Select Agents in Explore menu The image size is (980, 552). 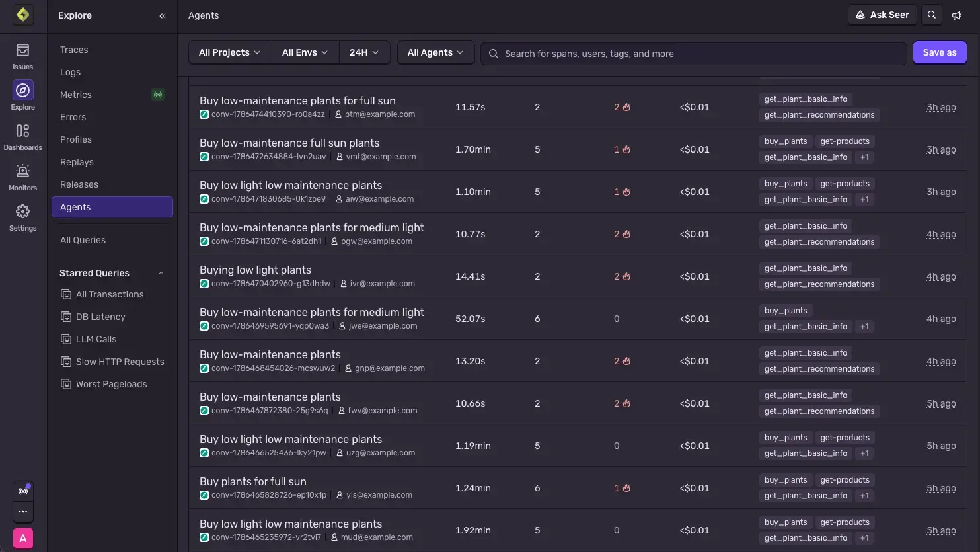point(112,207)
